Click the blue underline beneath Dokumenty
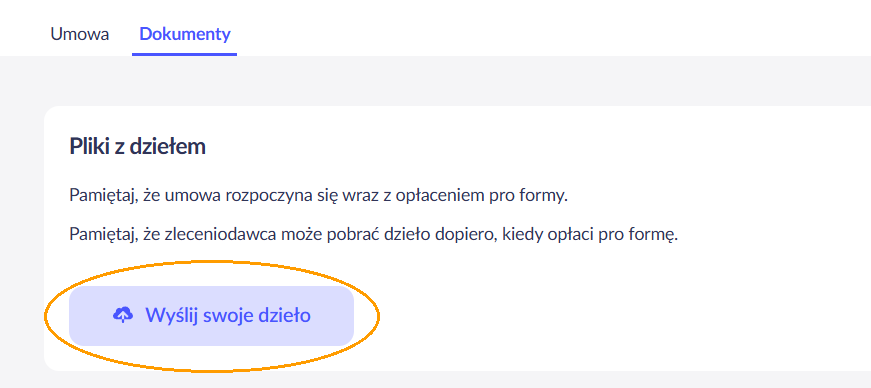The height and width of the screenshot is (388, 871). point(184,54)
